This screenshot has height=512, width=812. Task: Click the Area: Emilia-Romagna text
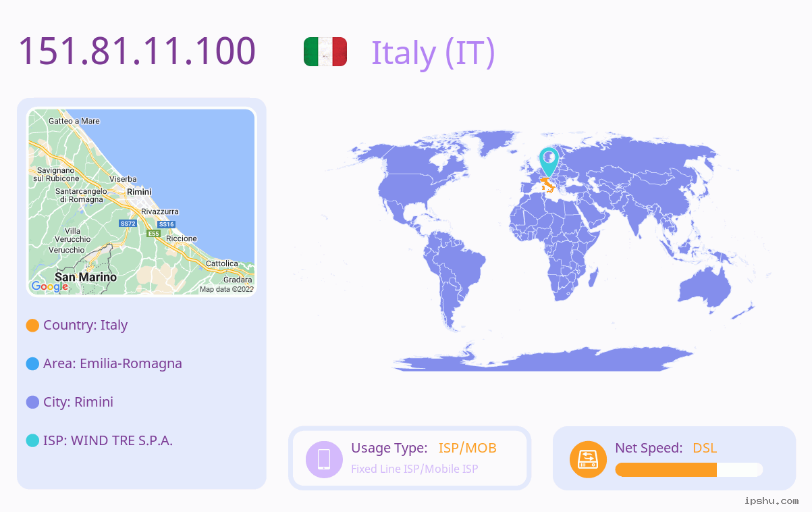coord(113,363)
